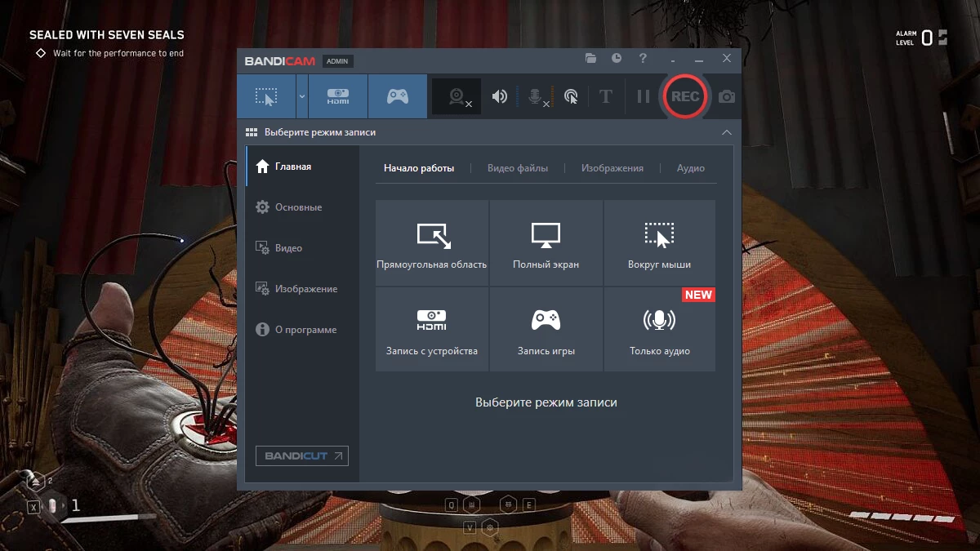Choose Запись игры tile
The height and width of the screenshot is (551, 980).
click(546, 329)
